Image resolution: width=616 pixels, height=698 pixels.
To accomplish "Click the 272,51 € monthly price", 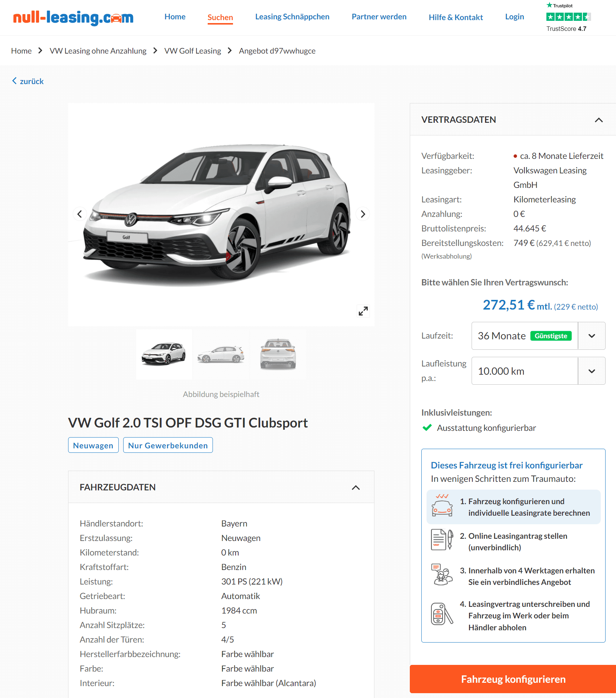I will point(509,305).
